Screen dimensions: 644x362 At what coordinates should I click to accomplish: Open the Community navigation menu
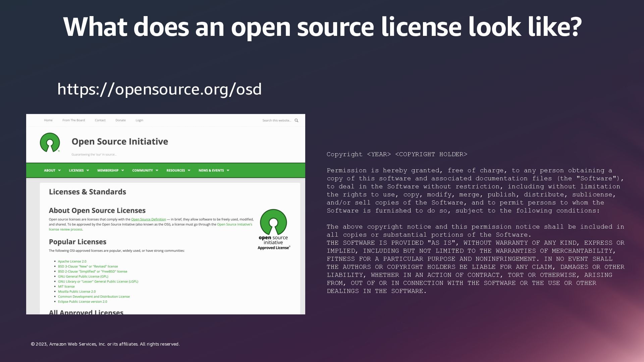(x=145, y=170)
